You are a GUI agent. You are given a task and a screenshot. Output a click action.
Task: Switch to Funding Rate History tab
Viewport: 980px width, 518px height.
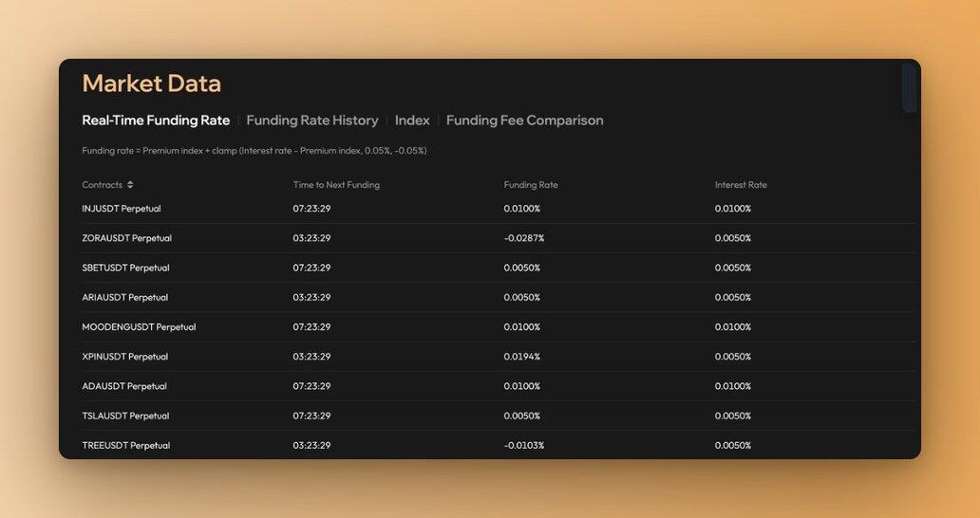tap(311, 120)
